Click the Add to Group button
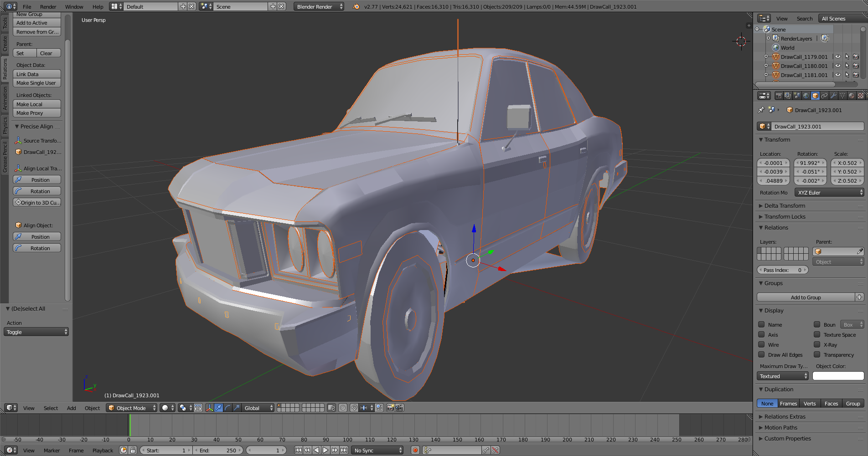 806,297
